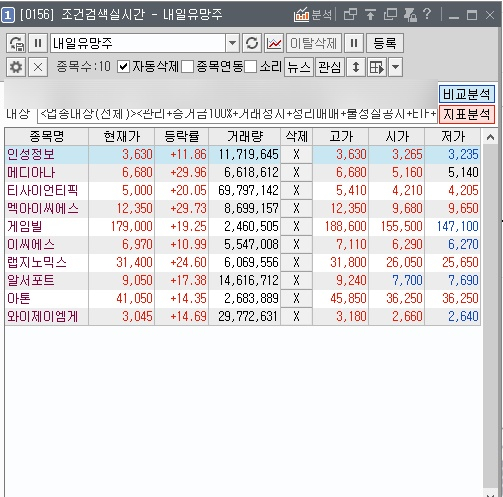Open settings gear icon
503x497 pixels.
[16, 67]
